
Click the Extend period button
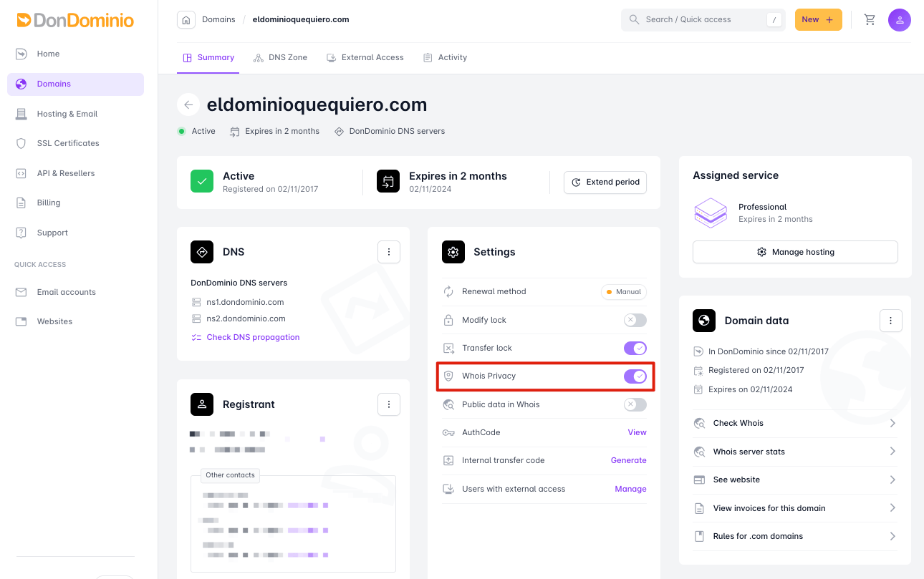pos(605,183)
